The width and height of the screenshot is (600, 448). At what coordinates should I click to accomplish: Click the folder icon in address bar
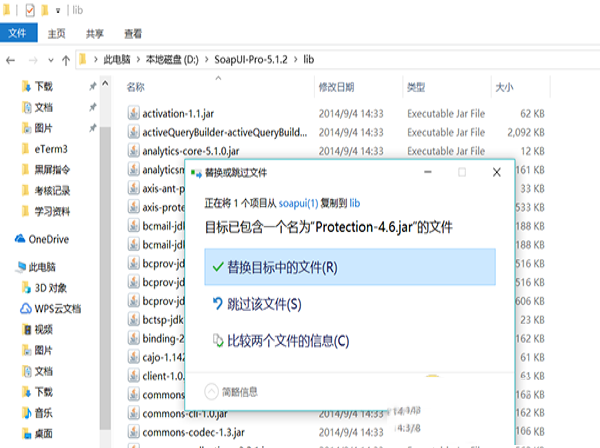click(83, 59)
